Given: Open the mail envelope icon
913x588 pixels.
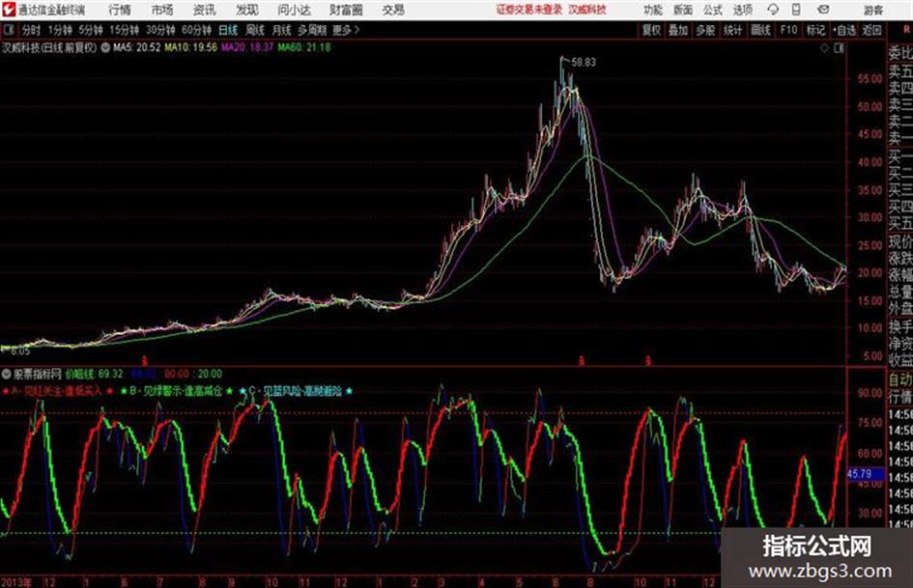Looking at the screenshot, I should (x=823, y=10).
